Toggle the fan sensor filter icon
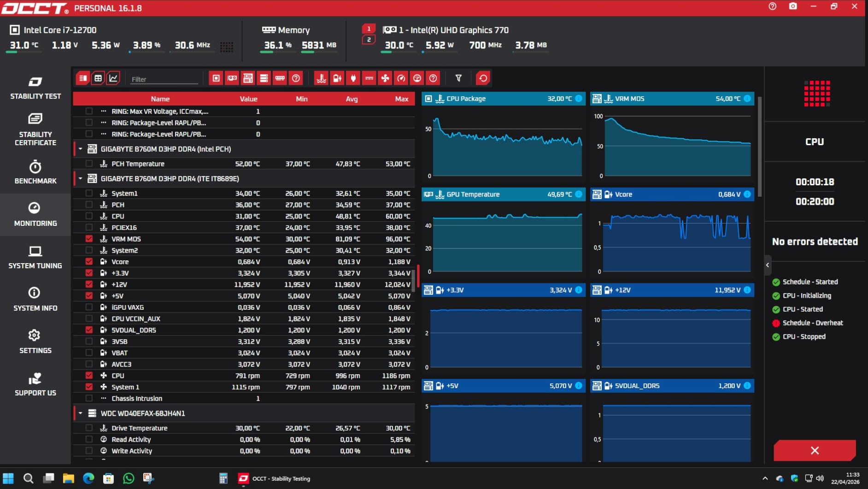The width and height of the screenshot is (868, 489). click(385, 78)
